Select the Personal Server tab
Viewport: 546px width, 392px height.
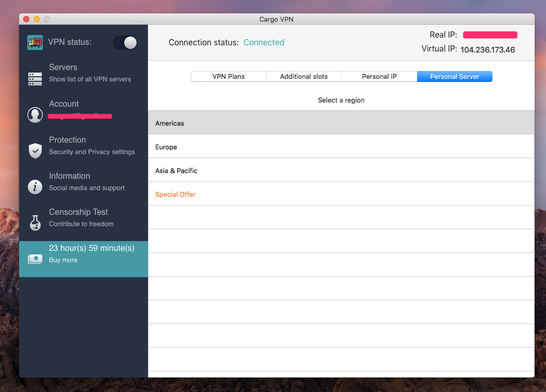(454, 77)
